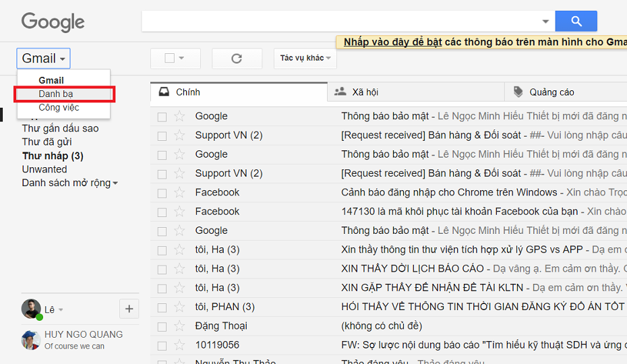
Task: Switch to the Chính tab
Action: pos(239,92)
